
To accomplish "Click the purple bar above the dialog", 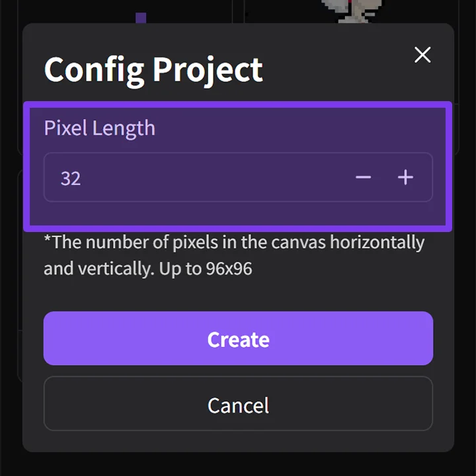I will [141, 18].
